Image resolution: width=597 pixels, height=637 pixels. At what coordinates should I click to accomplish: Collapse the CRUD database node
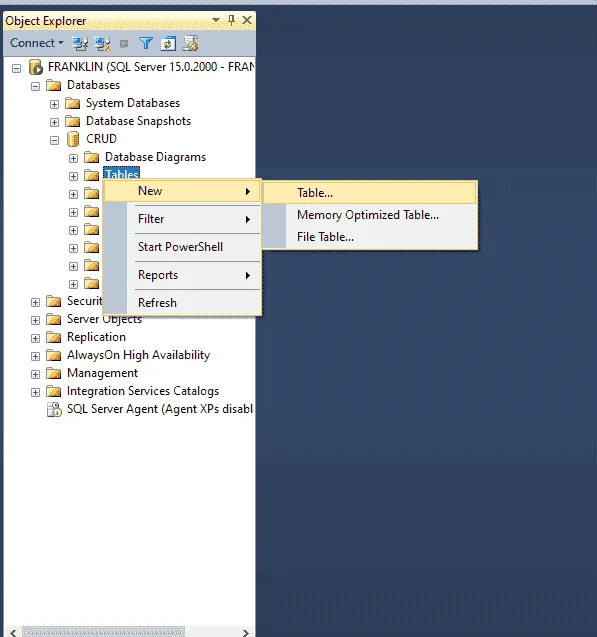(54, 140)
